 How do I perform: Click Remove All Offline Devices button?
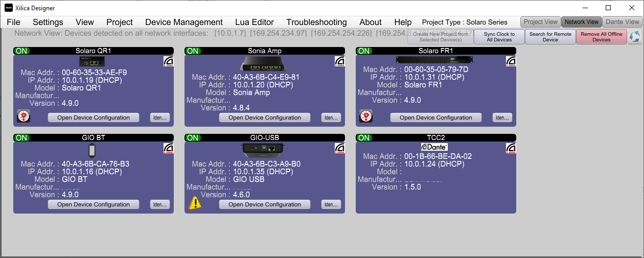[602, 37]
